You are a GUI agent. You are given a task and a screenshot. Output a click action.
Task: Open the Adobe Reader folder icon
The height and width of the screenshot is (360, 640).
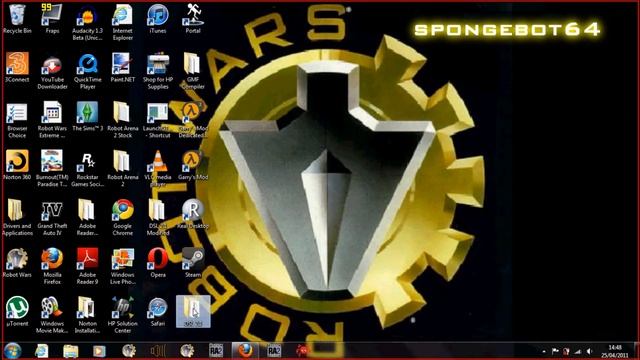coord(87,218)
